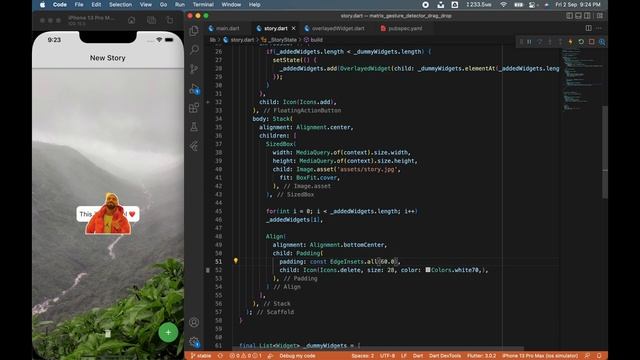Screen dimensions: 640x360
Task: Click the Wi-Fi icon in menu bar
Action: (504, 4)
